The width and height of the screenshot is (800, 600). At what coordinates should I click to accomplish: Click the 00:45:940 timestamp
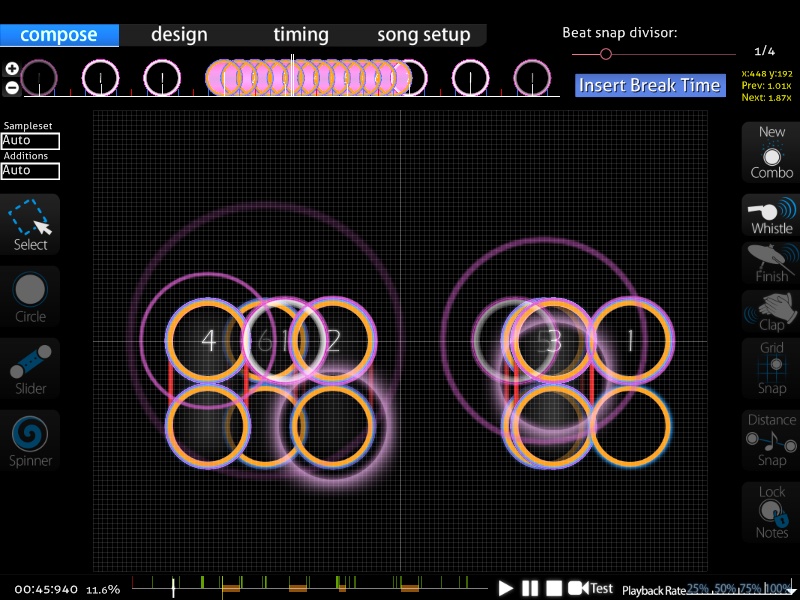(46, 590)
